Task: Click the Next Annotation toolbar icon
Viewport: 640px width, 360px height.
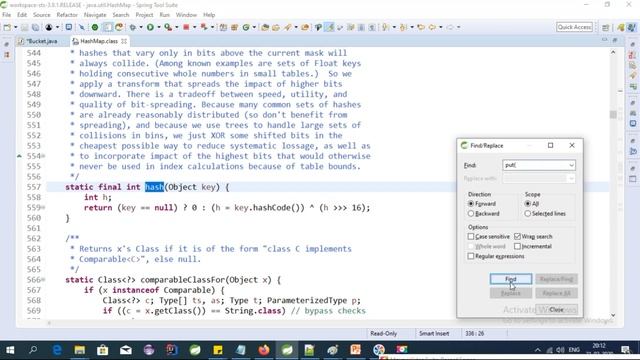Action: pyautogui.click(x=386, y=27)
